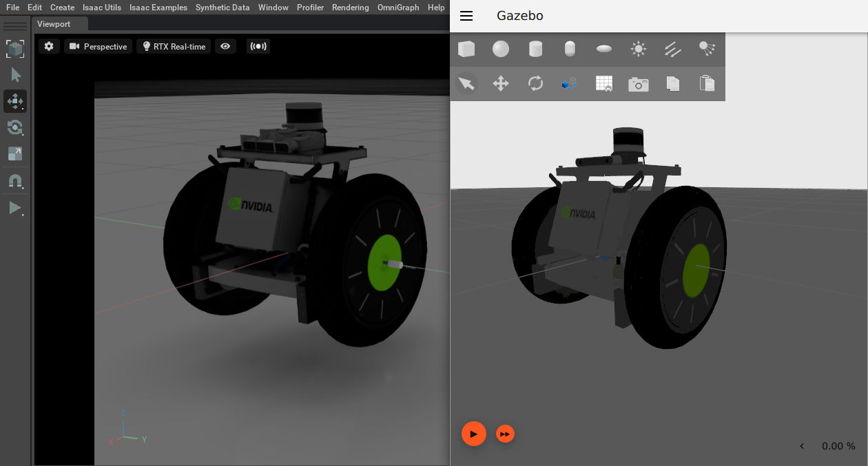Switch to Gazebo rotate mode
868x466 pixels.
tap(535, 83)
